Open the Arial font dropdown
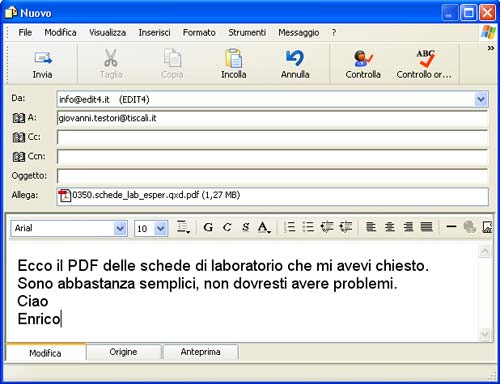 click(x=120, y=229)
